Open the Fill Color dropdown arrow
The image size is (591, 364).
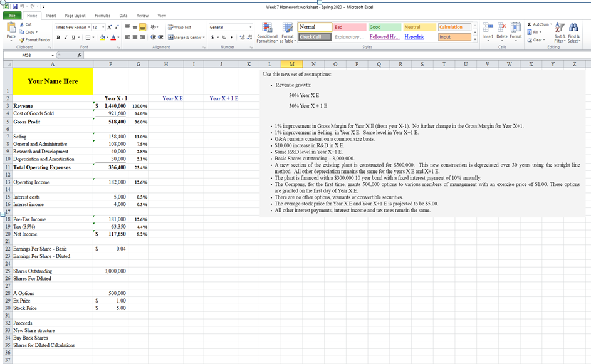[107, 36]
